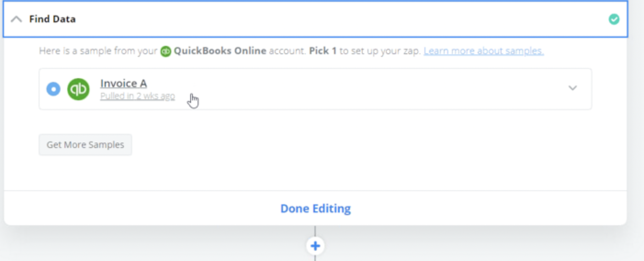Click the Find Data header title

[52, 19]
